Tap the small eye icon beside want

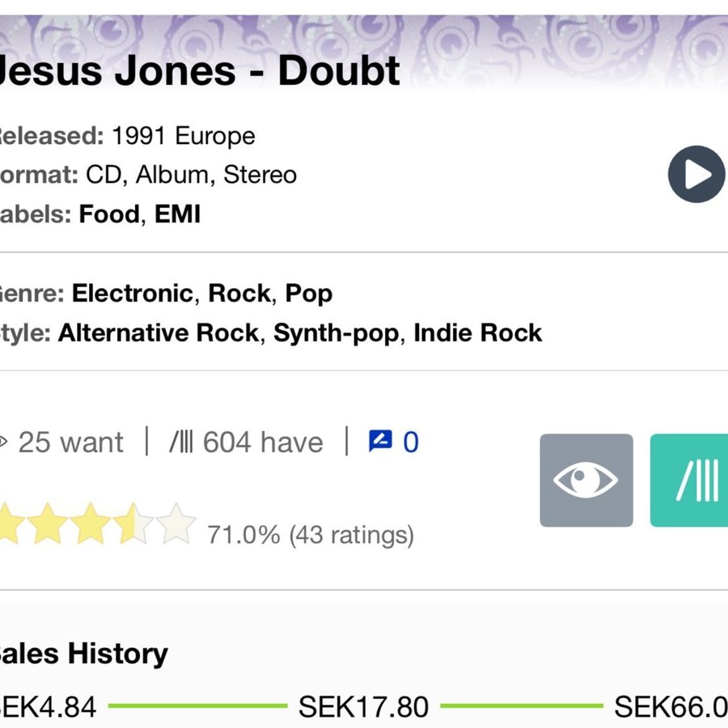pyautogui.click(x=2, y=442)
